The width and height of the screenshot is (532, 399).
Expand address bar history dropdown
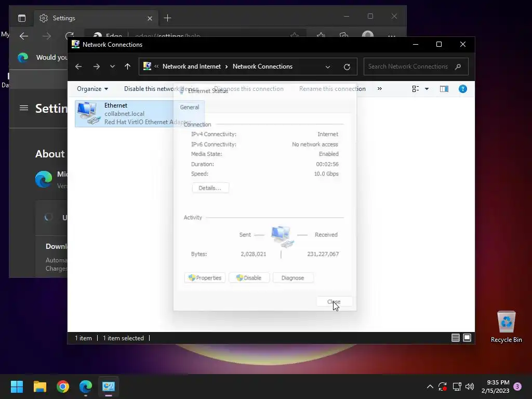328,67
